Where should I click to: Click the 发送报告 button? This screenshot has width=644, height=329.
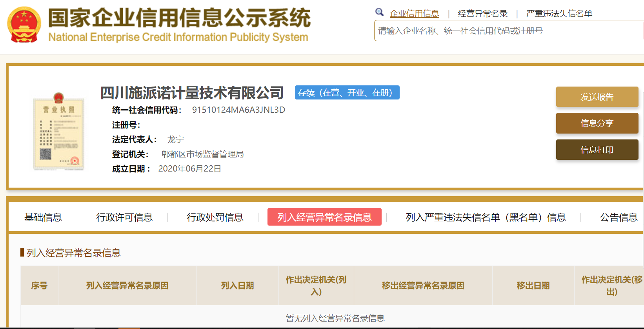coord(597,97)
